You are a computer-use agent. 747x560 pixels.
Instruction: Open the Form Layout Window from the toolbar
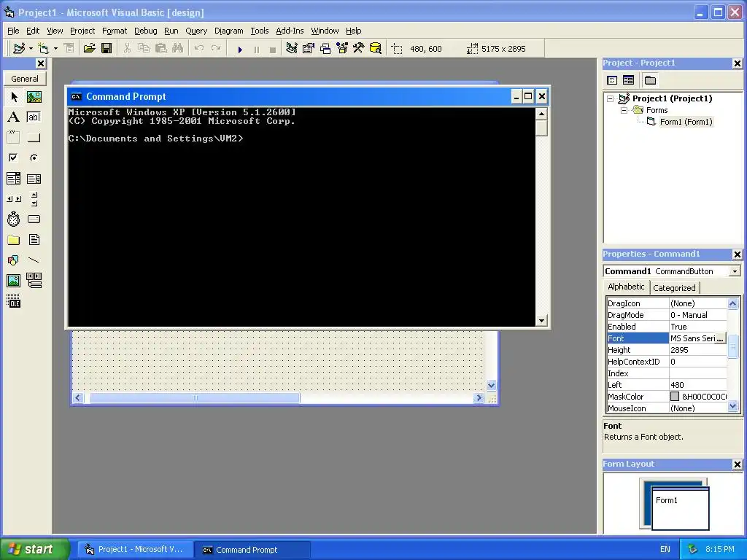pos(325,49)
